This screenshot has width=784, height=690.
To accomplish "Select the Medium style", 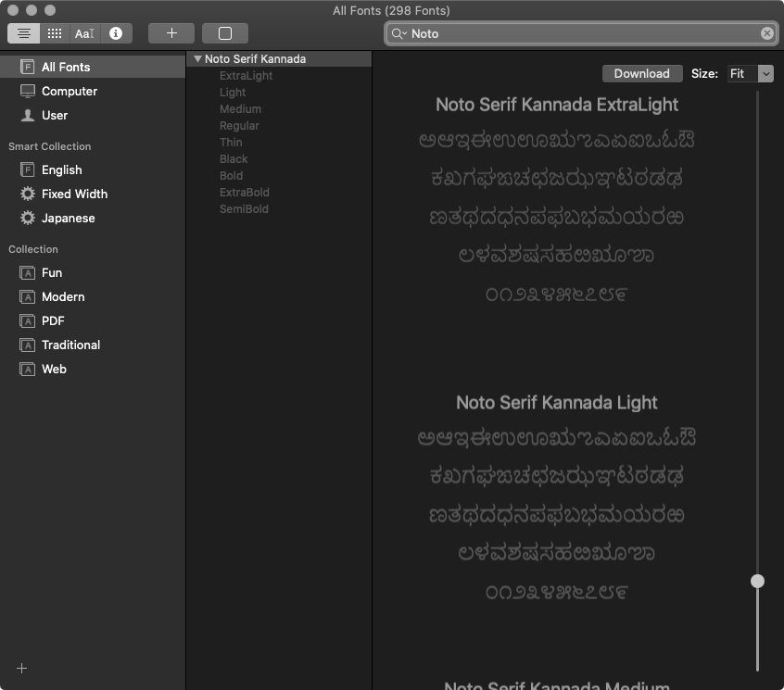I will (x=240, y=109).
